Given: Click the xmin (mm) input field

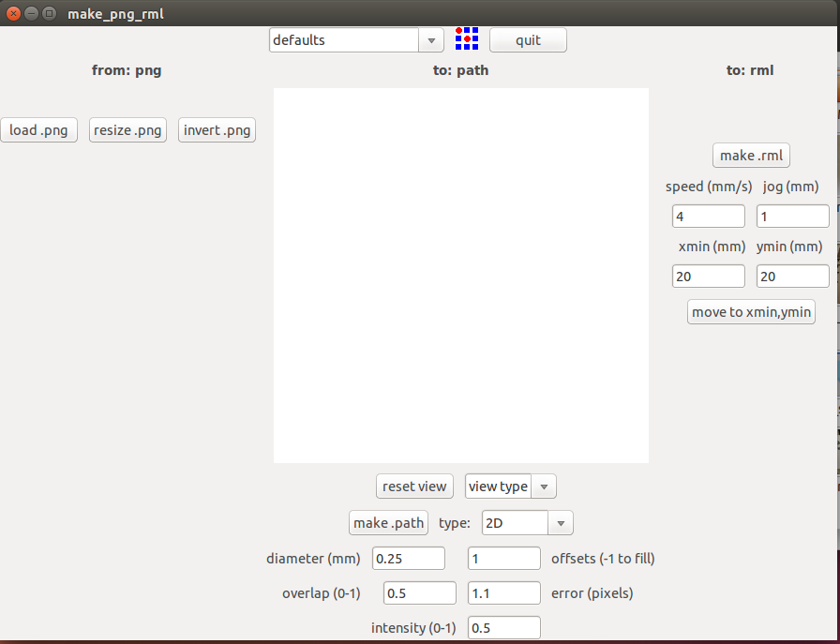Looking at the screenshot, I should [708, 277].
